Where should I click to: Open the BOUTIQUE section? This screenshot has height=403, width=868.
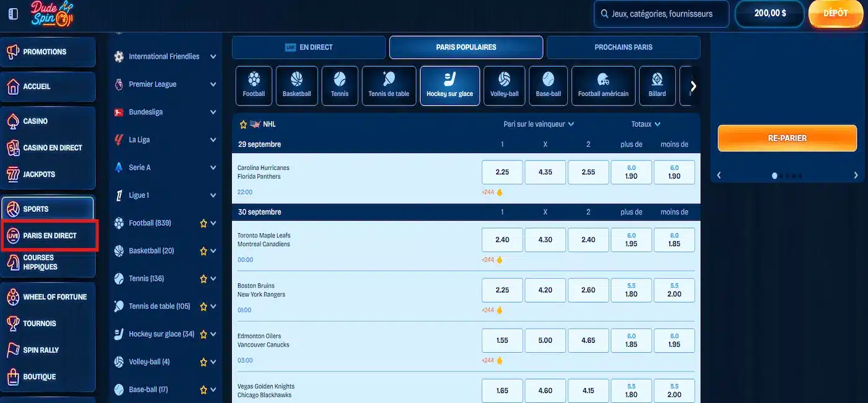(x=48, y=377)
